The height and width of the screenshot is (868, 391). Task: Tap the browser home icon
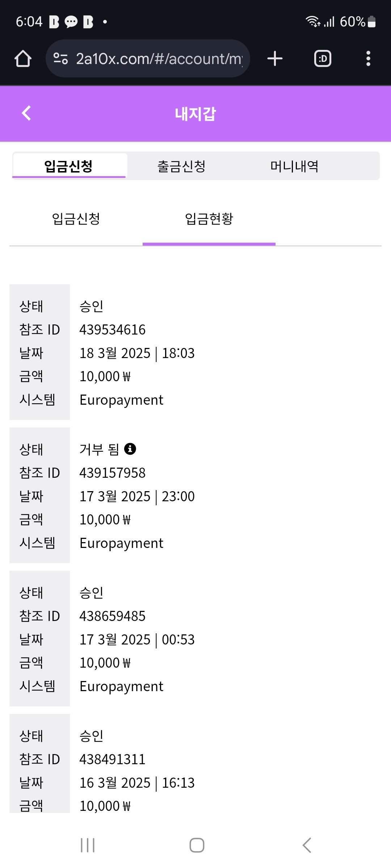tap(23, 59)
